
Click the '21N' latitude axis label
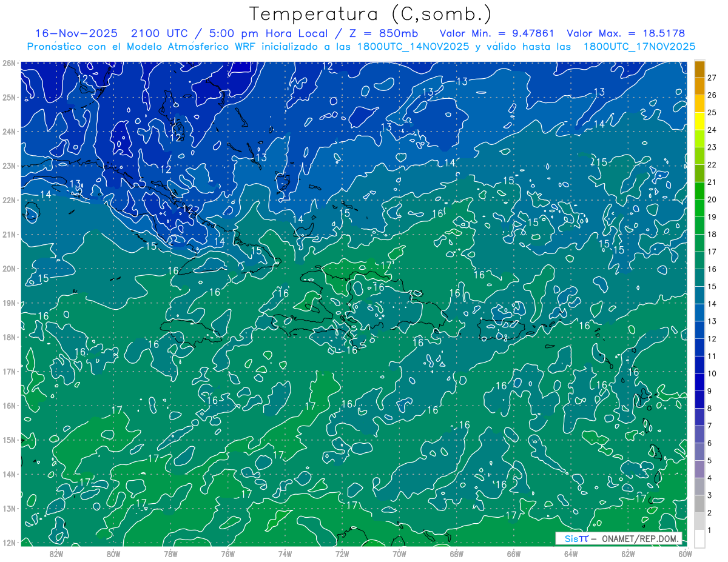pos(8,235)
